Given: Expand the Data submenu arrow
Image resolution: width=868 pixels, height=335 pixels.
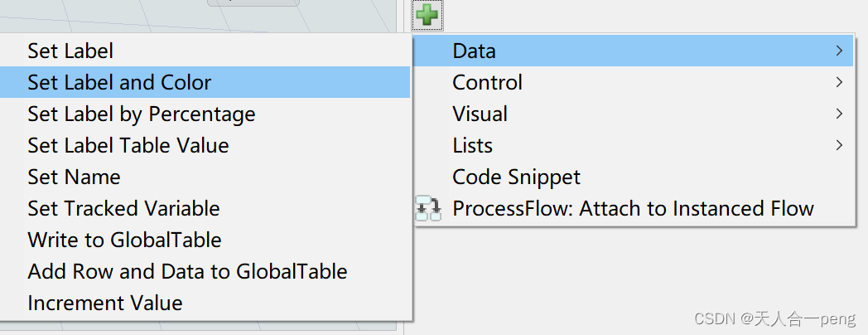Looking at the screenshot, I should coord(839,51).
